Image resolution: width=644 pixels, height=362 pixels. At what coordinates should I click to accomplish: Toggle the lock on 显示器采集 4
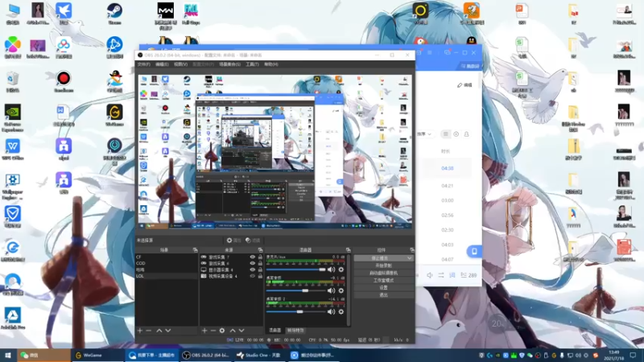point(260,269)
